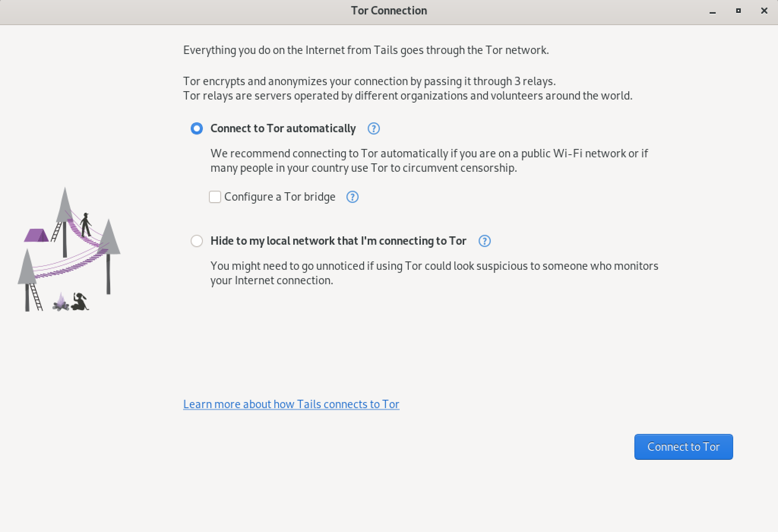Click the help icon next to the hide-Tor option
778x532 pixels.
484,241
